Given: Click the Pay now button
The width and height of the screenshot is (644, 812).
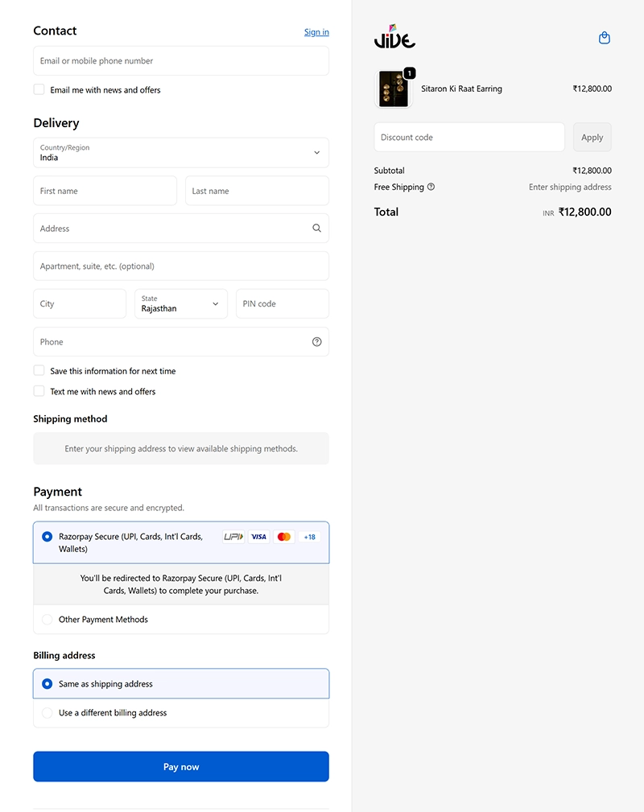Looking at the screenshot, I should [181, 766].
